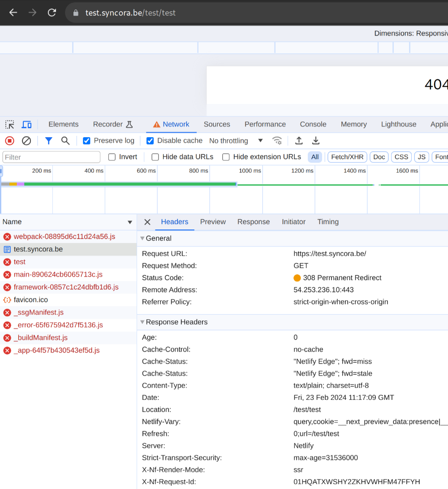Click error icon beside _ssgManifest.js
The height and width of the screenshot is (489, 448).
click(x=7, y=312)
